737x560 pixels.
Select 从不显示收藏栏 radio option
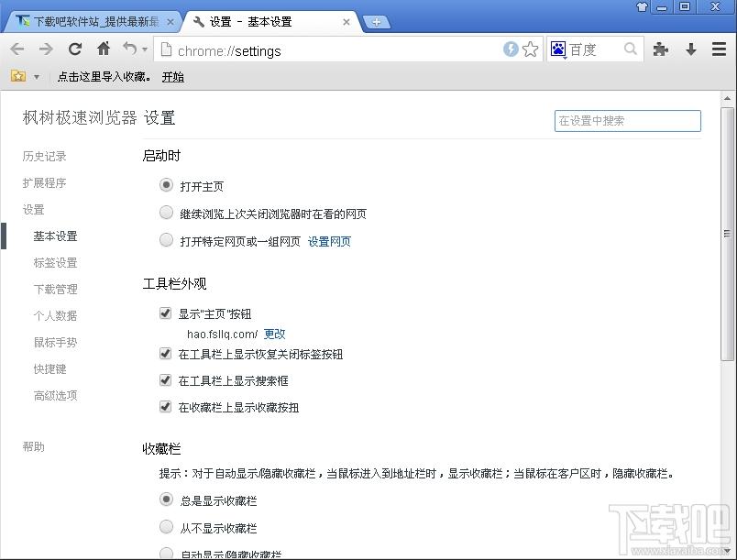click(166, 527)
